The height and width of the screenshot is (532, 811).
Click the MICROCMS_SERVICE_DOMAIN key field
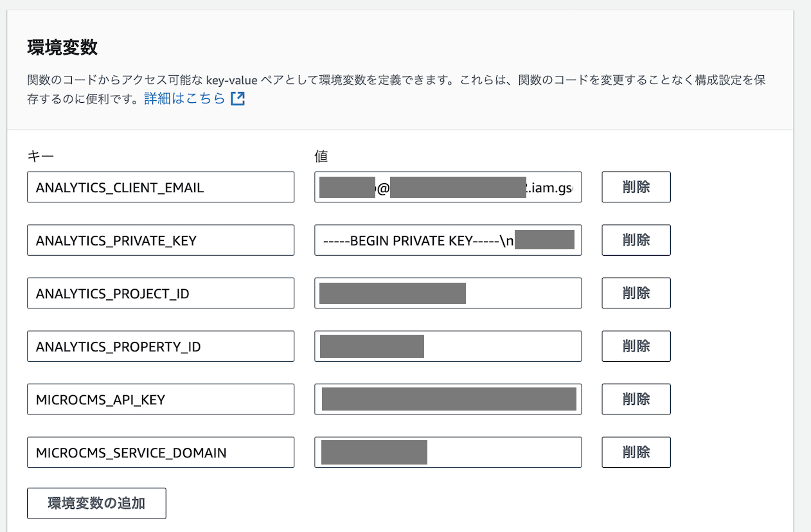click(x=161, y=452)
